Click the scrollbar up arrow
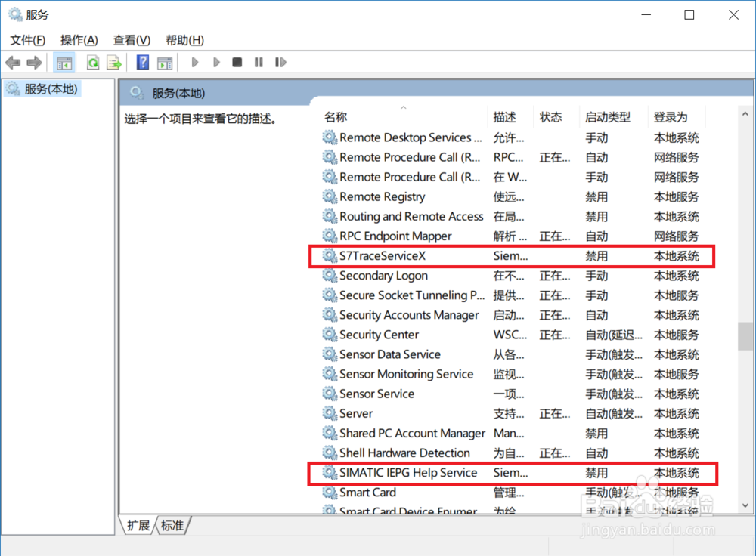The image size is (756, 556). [745, 114]
